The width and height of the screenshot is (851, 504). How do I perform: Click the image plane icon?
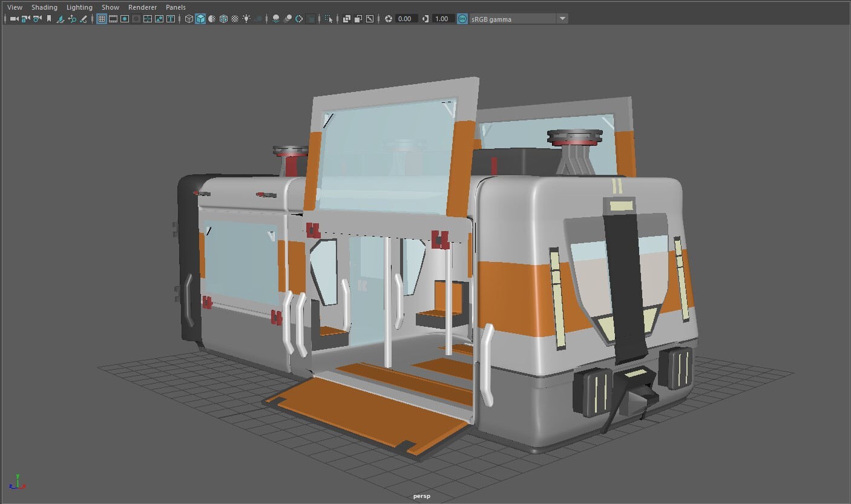[61, 19]
